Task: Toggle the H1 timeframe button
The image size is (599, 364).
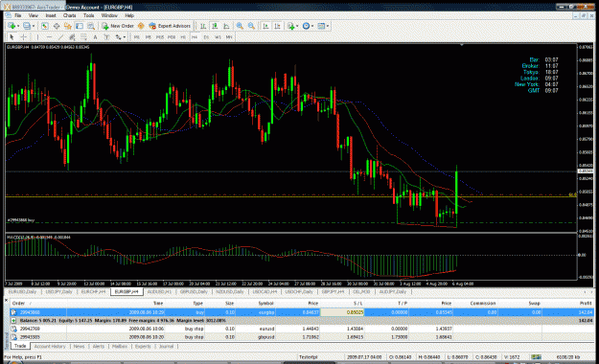Action: (183, 37)
